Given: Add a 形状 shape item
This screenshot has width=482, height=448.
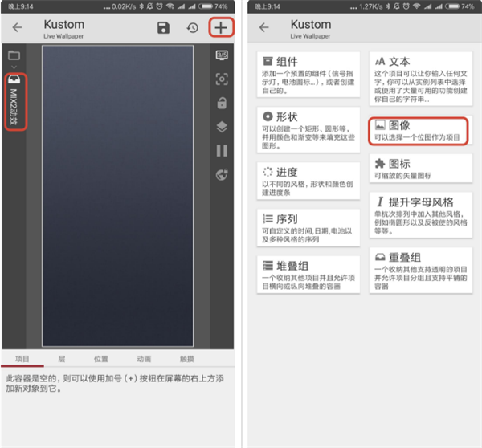Looking at the screenshot, I should [308, 130].
